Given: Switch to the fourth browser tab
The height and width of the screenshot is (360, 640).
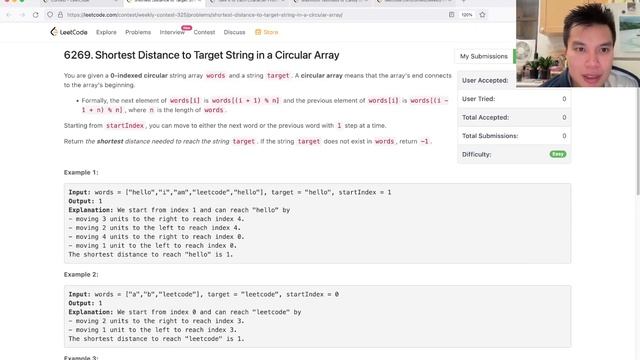Looking at the screenshot, I should [331, 2].
